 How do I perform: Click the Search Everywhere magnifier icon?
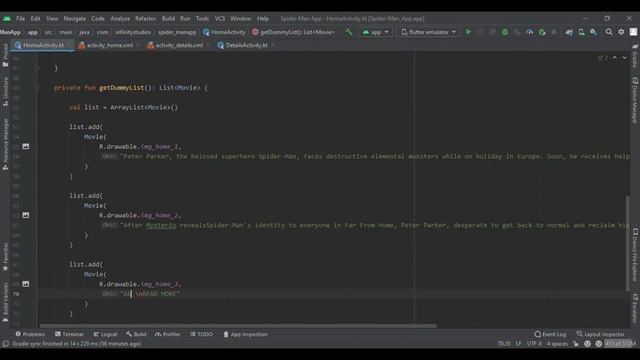tap(609, 32)
